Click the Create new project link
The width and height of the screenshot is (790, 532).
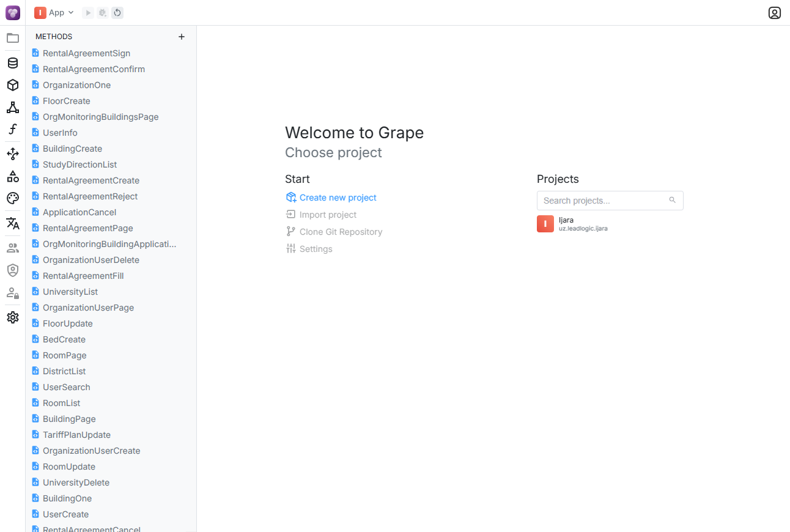coord(338,198)
